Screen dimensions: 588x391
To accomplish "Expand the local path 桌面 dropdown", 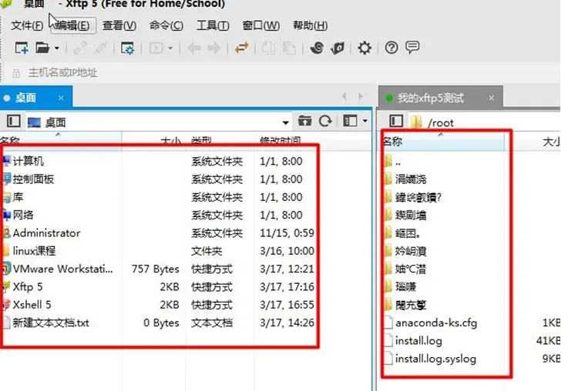I will [x=285, y=122].
